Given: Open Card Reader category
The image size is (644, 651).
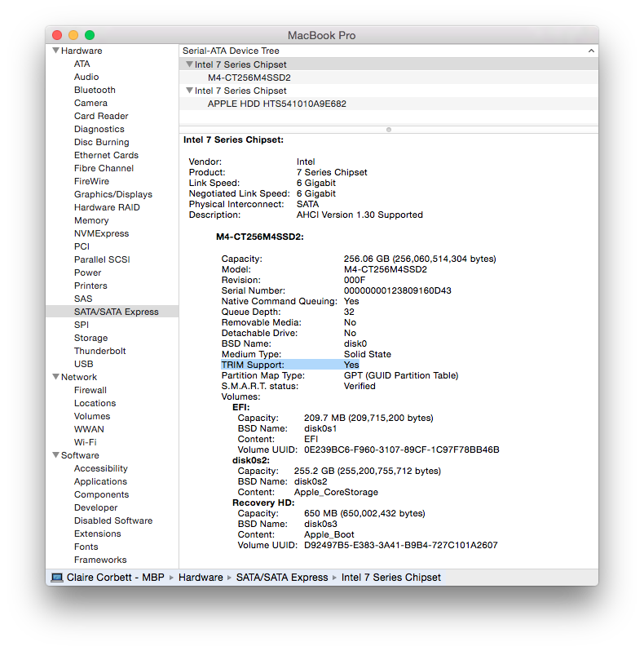Looking at the screenshot, I should click(101, 116).
